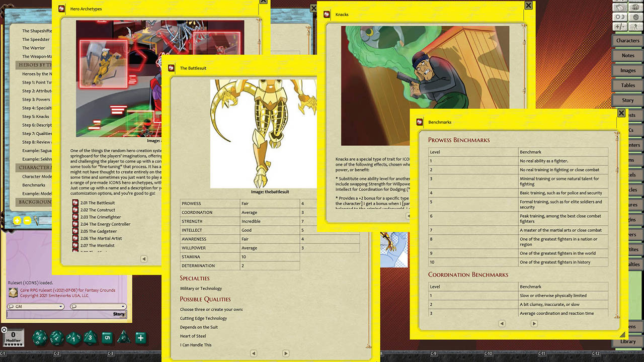Open the second dropdown in the chat bar
644x362 pixels.
click(98, 306)
